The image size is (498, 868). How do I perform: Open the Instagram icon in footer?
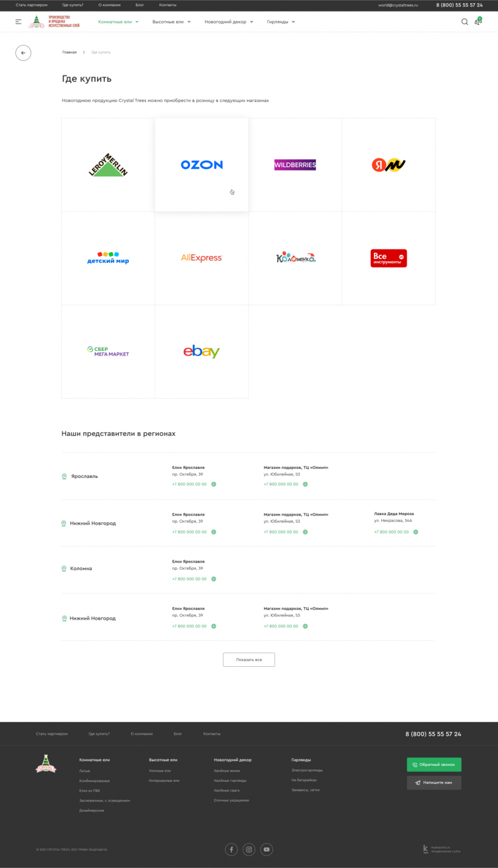[249, 850]
